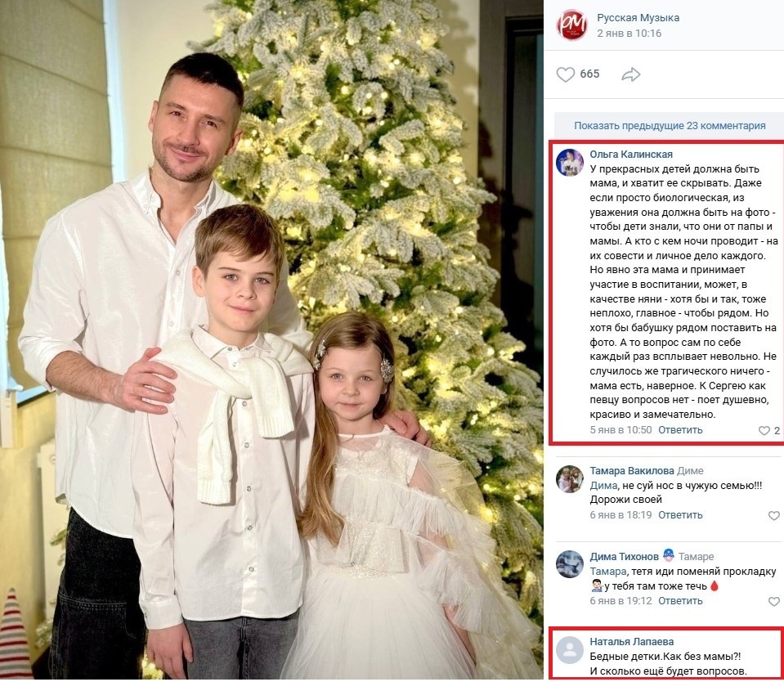Reply to Ольга Калинская's comment

(680, 429)
